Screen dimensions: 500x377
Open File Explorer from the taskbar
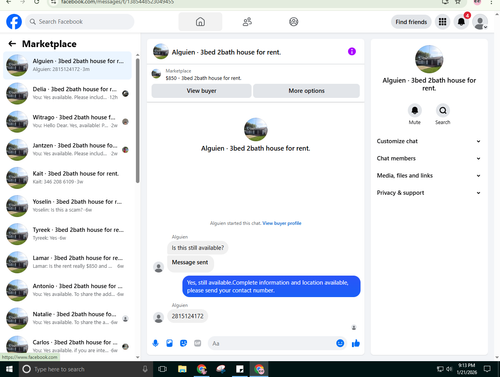tap(182, 369)
